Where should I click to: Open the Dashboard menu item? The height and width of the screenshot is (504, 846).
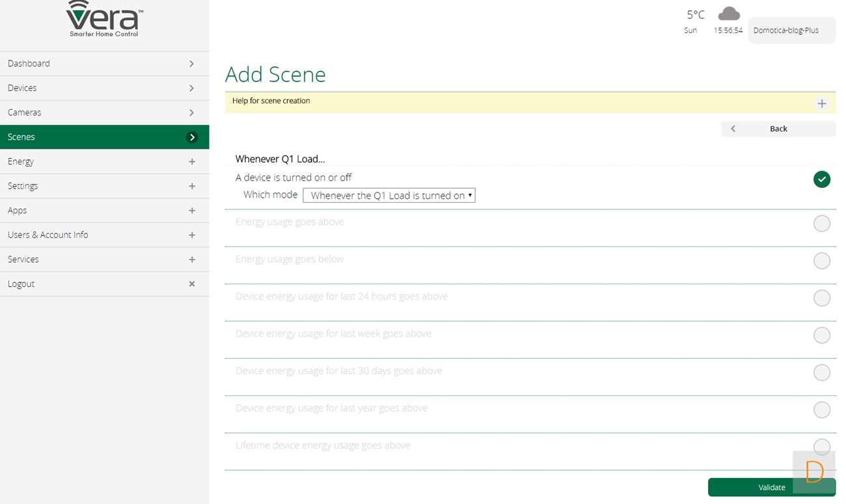coord(104,64)
